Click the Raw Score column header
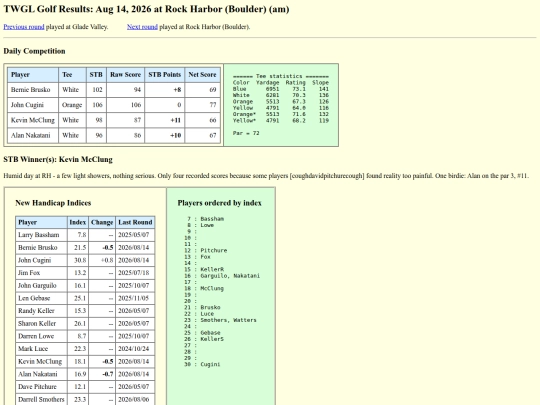Image resolution: width=540 pixels, height=405 pixels. [125, 75]
